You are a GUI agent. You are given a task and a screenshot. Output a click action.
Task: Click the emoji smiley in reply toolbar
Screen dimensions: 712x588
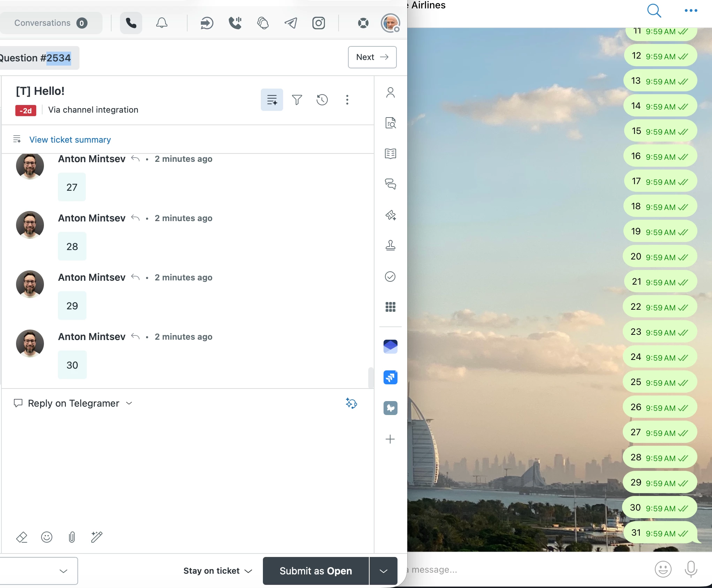coord(47,537)
